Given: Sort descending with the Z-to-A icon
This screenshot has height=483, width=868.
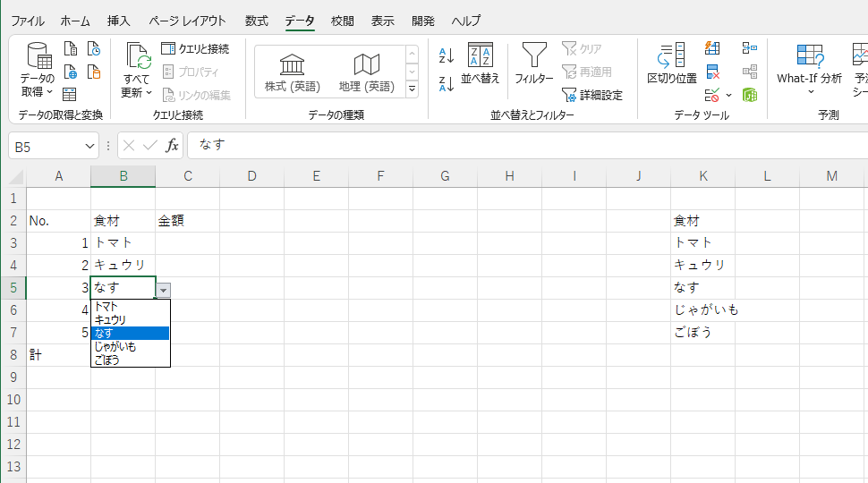Looking at the screenshot, I should click(447, 83).
